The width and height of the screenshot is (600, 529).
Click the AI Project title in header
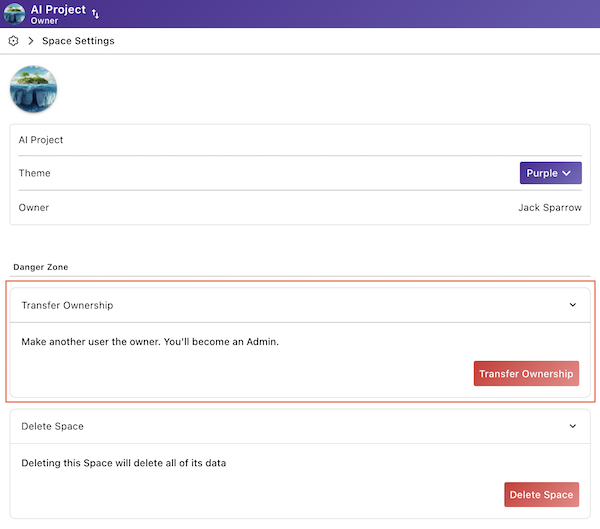click(58, 9)
